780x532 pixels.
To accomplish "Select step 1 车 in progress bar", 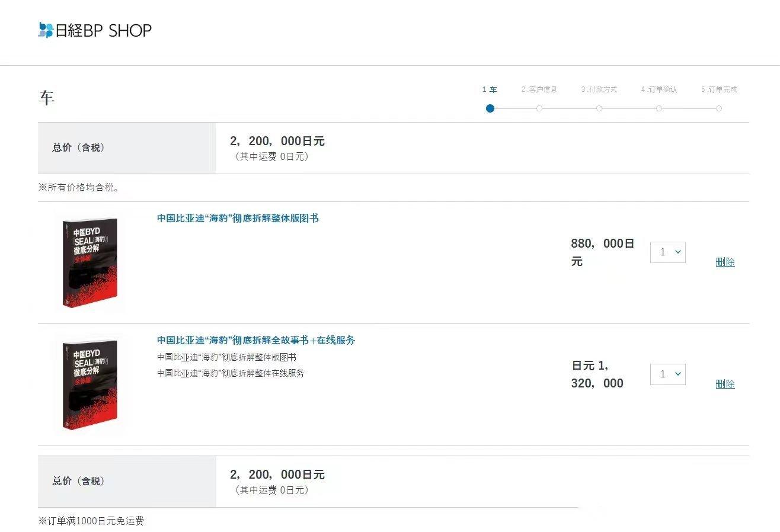I will coord(490,89).
